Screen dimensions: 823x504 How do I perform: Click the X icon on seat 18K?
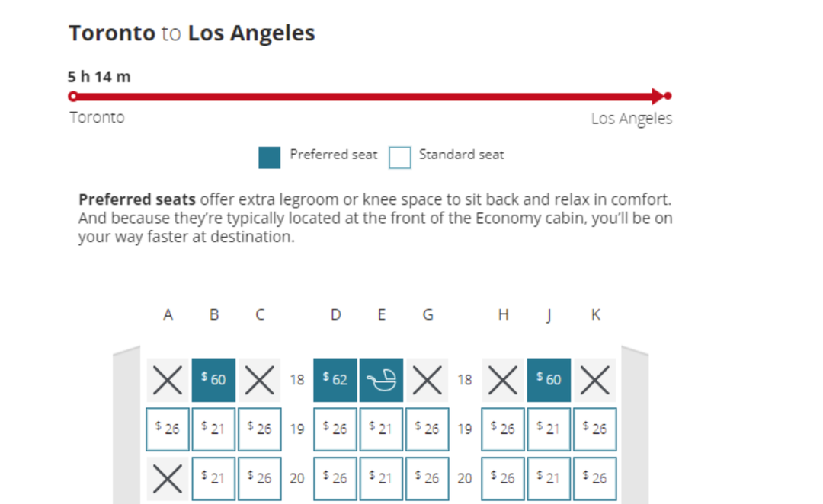point(594,379)
